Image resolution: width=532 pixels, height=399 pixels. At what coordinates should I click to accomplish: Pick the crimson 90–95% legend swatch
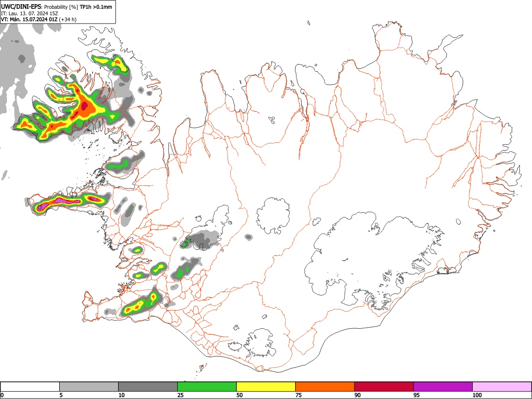point(384,387)
